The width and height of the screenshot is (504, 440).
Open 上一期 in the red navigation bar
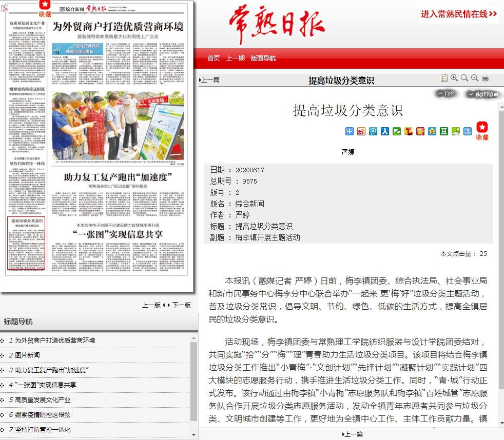click(x=236, y=58)
